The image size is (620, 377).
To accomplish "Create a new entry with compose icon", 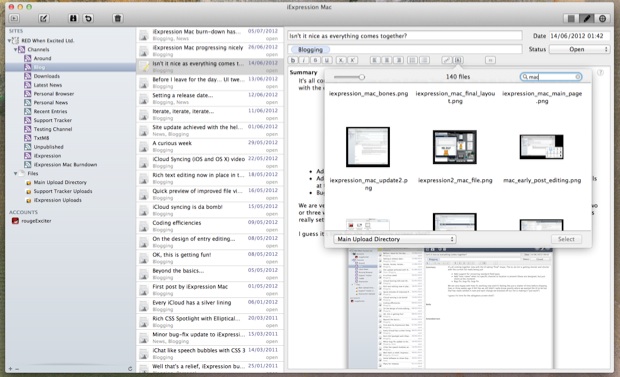I will point(43,18).
